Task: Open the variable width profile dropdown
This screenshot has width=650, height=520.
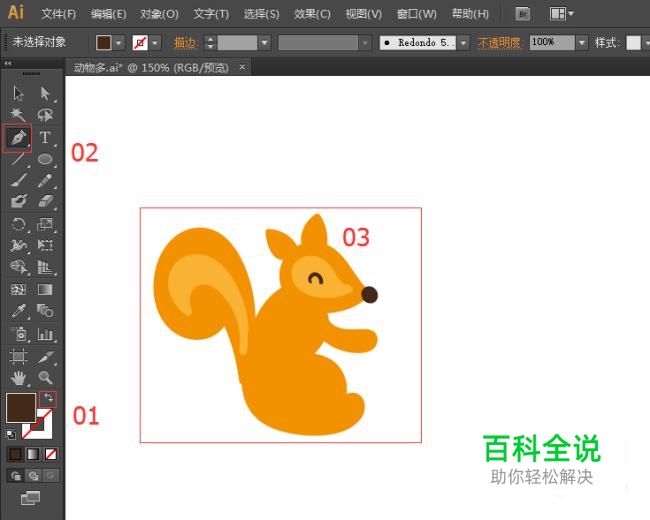Action: click(x=365, y=42)
